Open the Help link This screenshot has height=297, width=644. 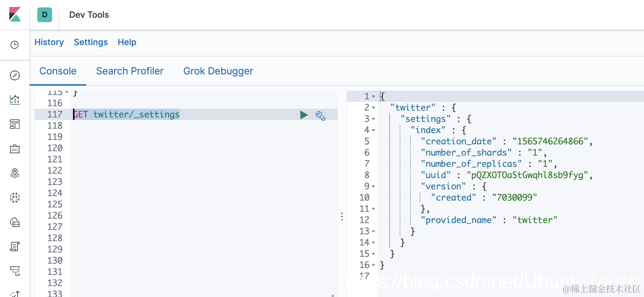click(127, 42)
